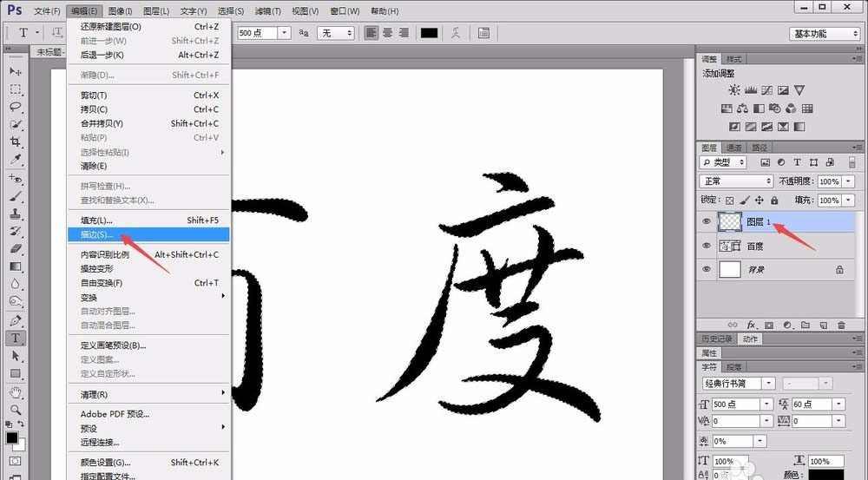Create a new layer
This screenshot has height=480, width=868.
(823, 325)
